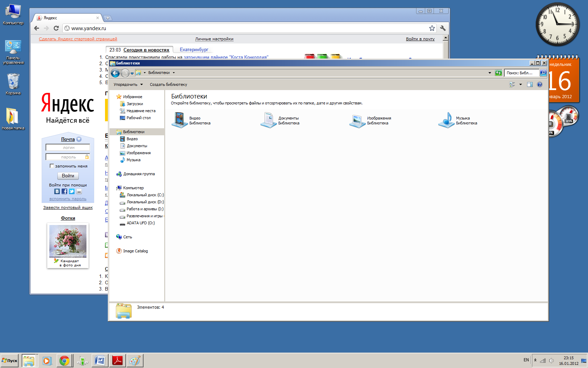This screenshot has height=368, width=588.
Task: Log in via Facebook icon
Action: (64, 191)
